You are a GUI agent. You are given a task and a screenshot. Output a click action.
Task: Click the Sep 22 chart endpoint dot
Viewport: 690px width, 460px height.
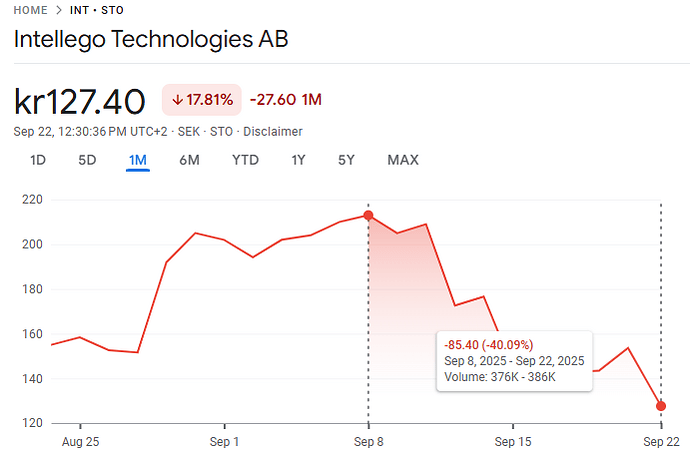pos(661,406)
